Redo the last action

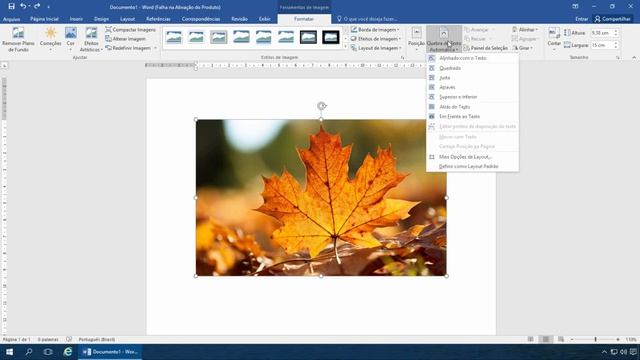click(37, 7)
